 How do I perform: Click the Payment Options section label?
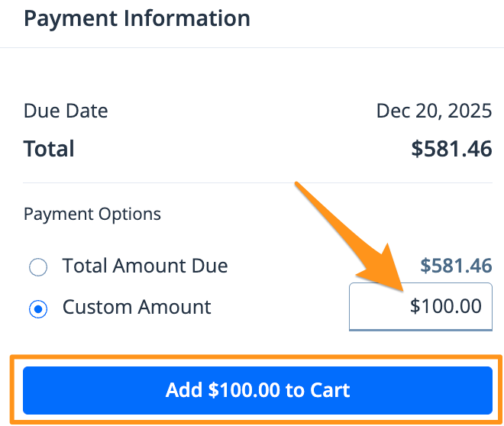(92, 214)
